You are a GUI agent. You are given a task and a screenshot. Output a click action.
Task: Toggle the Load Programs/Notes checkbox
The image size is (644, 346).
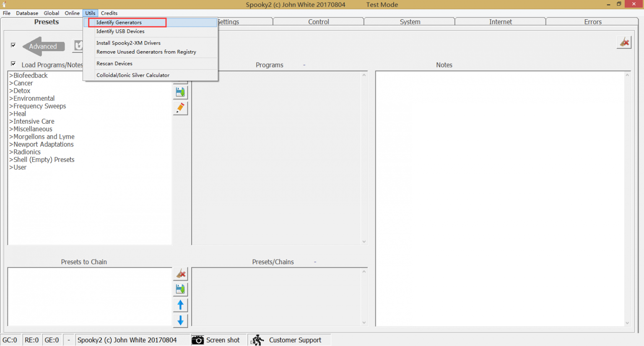[13, 64]
